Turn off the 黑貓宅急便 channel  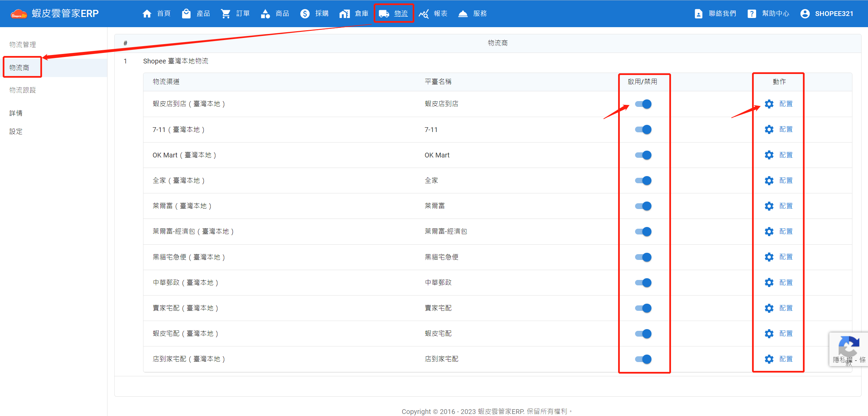coord(643,257)
